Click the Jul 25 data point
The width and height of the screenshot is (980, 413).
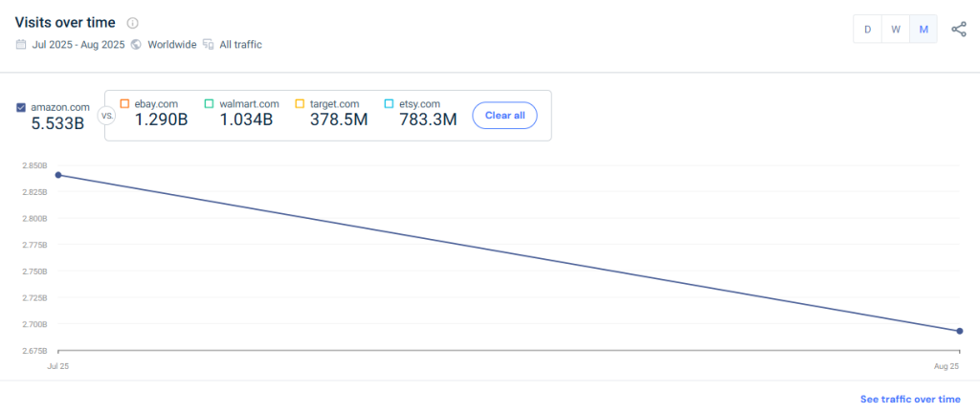[x=58, y=175]
